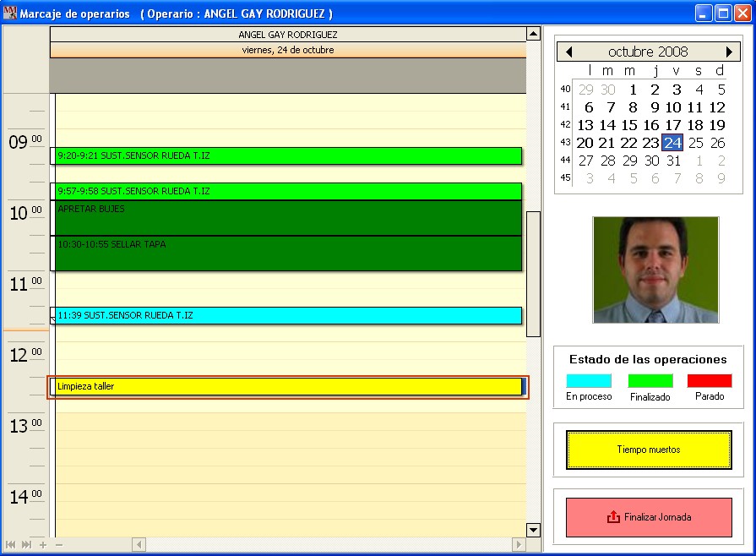Screen dimensions: 756x556
Task: Click the 12:00 time label
Action: (25, 355)
